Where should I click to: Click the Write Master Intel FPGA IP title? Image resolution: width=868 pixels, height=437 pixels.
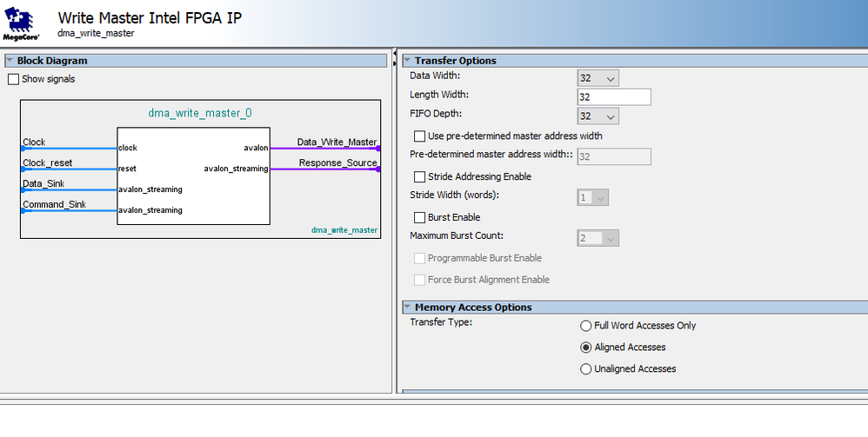(150, 17)
